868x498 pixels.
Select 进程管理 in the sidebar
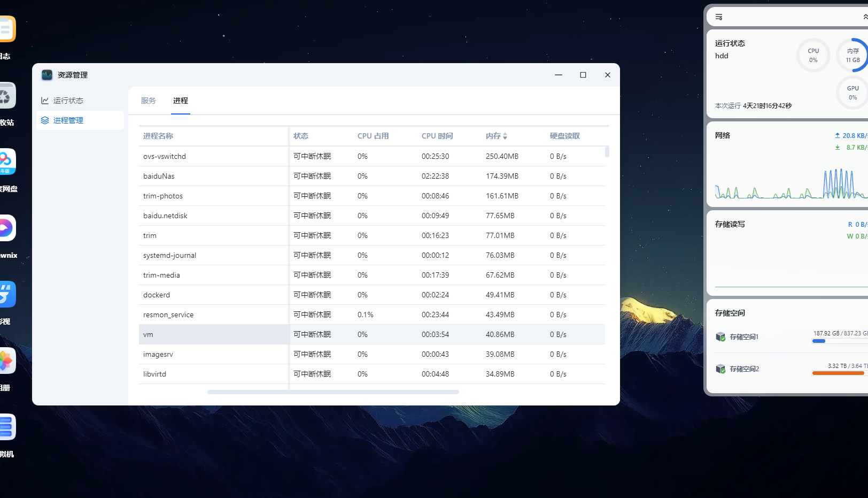point(68,120)
